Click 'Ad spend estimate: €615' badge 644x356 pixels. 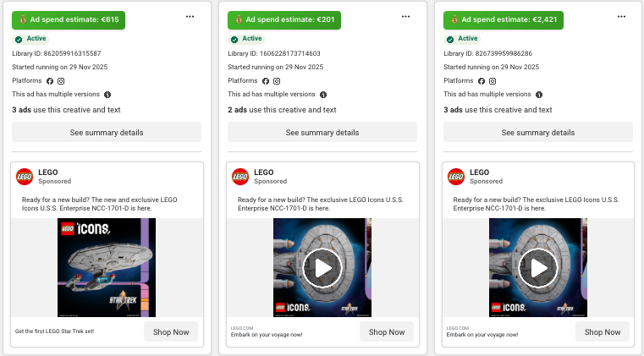[69, 19]
